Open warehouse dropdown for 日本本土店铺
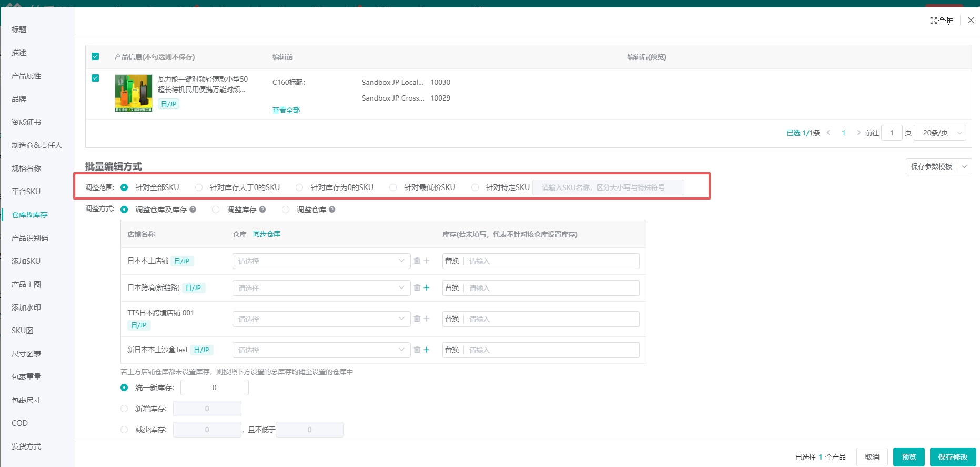The height and width of the screenshot is (467, 980). [x=321, y=261]
